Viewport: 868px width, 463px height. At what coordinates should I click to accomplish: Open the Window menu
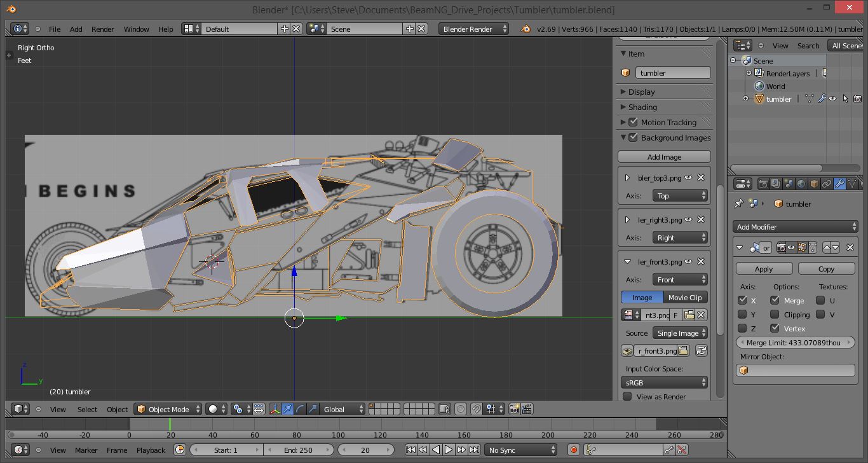[x=136, y=29]
